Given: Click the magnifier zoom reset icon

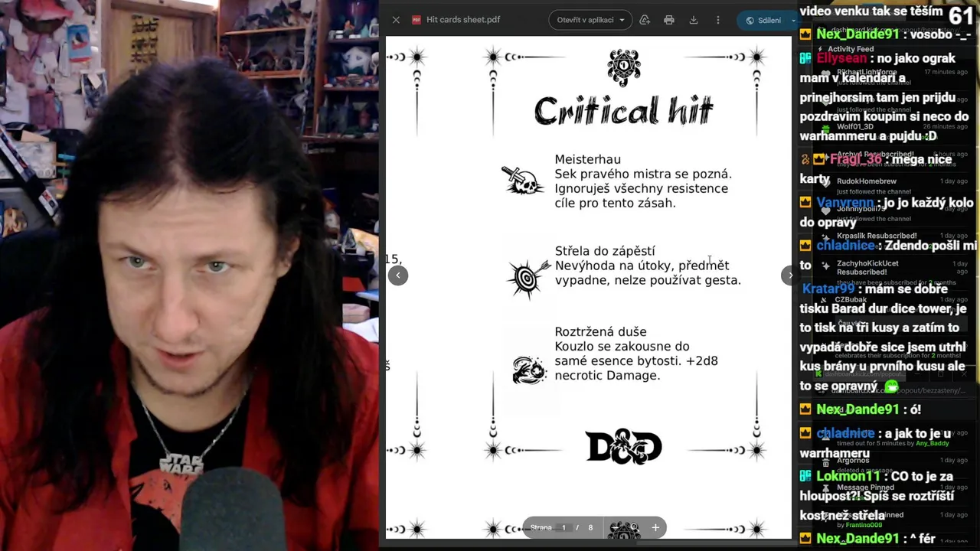Looking at the screenshot, I should tap(634, 527).
